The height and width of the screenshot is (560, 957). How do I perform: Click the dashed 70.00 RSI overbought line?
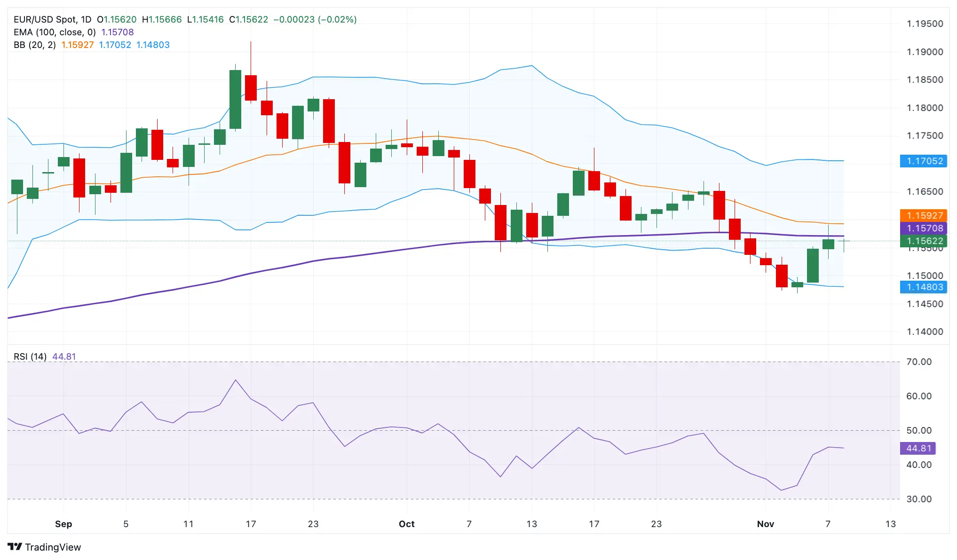(x=470, y=362)
